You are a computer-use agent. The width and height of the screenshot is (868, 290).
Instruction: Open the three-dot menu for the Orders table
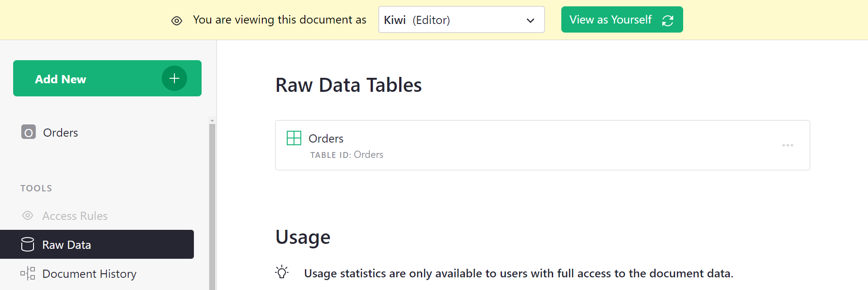pos(787,145)
